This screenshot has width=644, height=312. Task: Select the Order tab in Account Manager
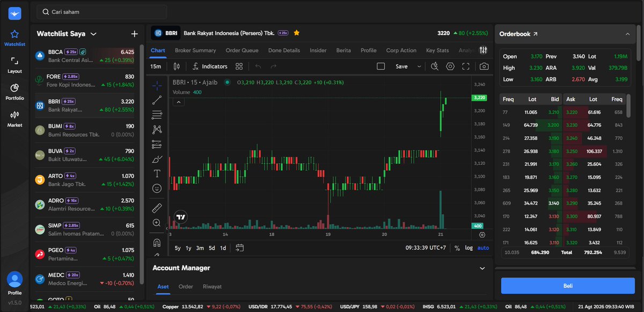pos(186,287)
